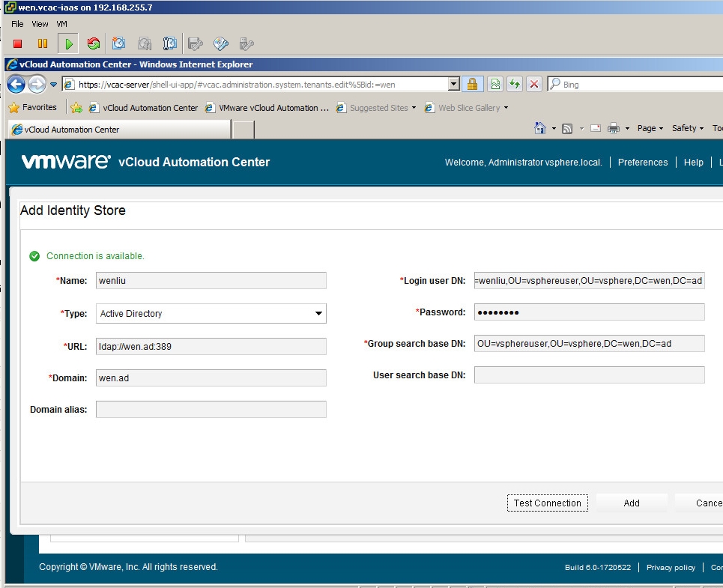This screenshot has width=723, height=588.
Task: Expand the address bar URL history dropdown
Action: [454, 85]
